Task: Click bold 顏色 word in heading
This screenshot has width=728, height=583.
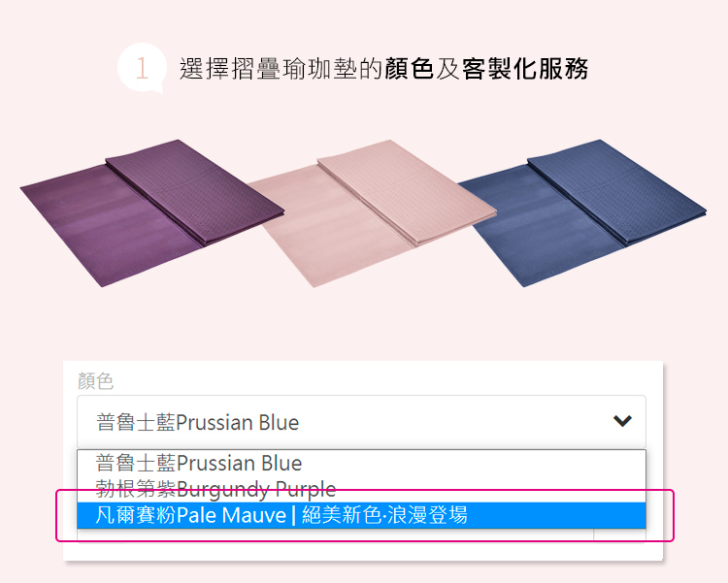Action: (x=409, y=69)
